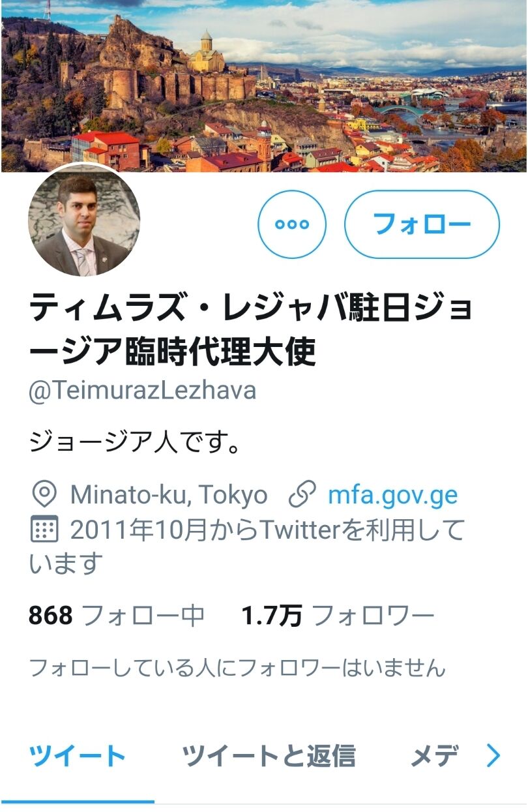Select the ツイート tab
Image resolution: width=528 pixels, height=812 pixels.
[x=77, y=756]
